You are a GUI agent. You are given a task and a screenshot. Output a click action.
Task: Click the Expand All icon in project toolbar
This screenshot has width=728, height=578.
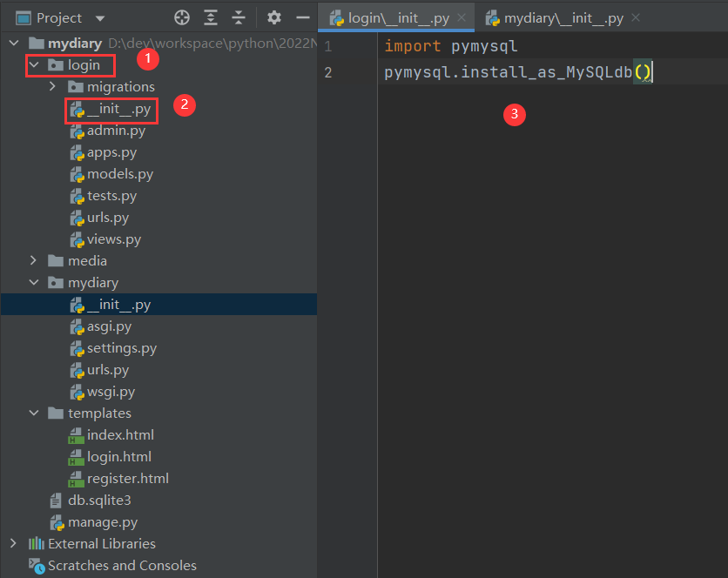point(210,17)
